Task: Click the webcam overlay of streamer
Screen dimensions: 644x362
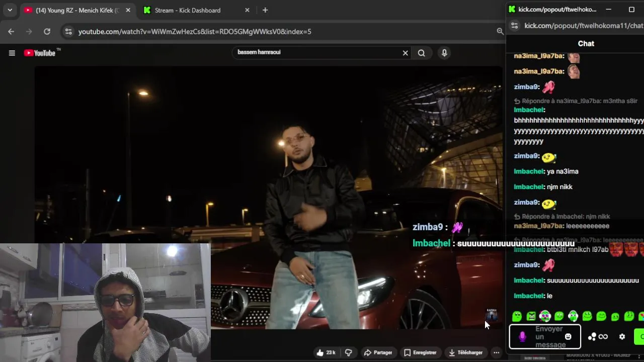Action: [x=105, y=303]
